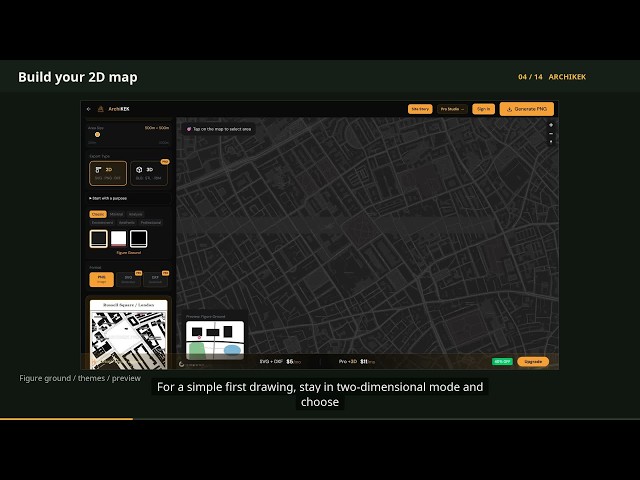Select the 3D export type card

point(149,173)
